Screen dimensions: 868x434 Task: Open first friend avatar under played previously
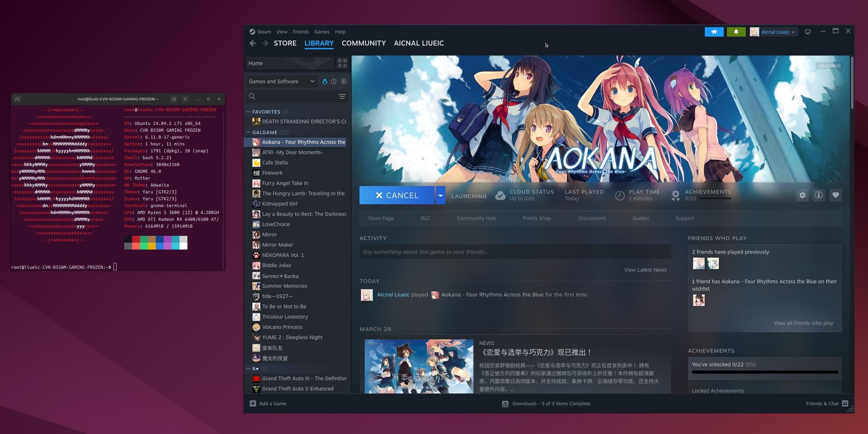[x=699, y=263]
